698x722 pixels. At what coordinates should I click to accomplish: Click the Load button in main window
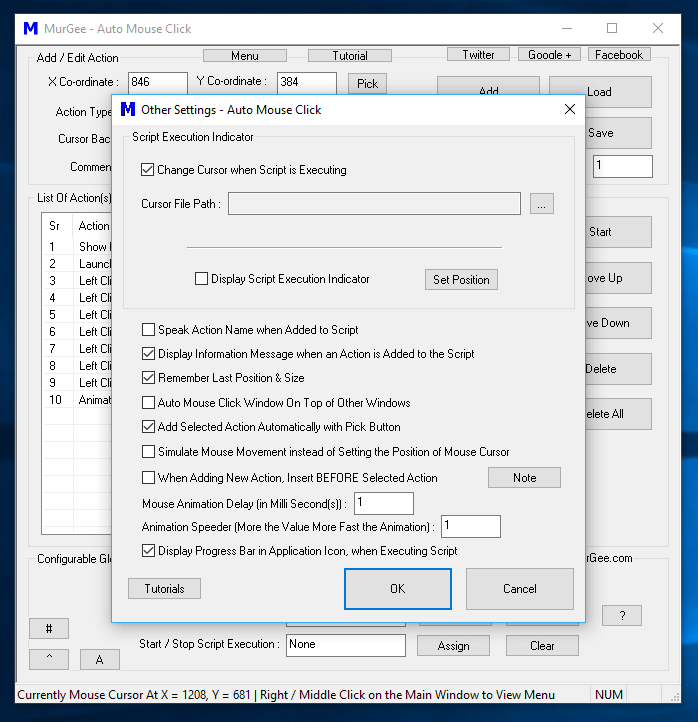pyautogui.click(x=600, y=92)
